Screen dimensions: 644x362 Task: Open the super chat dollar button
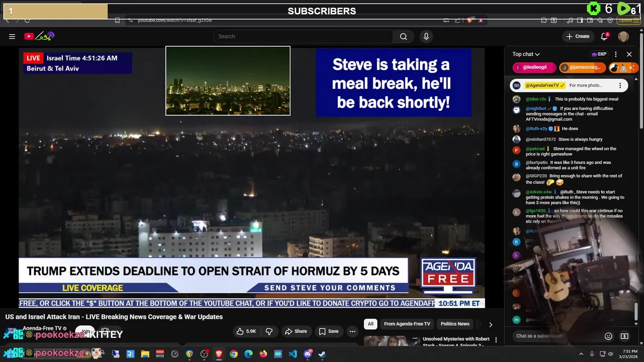[x=625, y=336]
